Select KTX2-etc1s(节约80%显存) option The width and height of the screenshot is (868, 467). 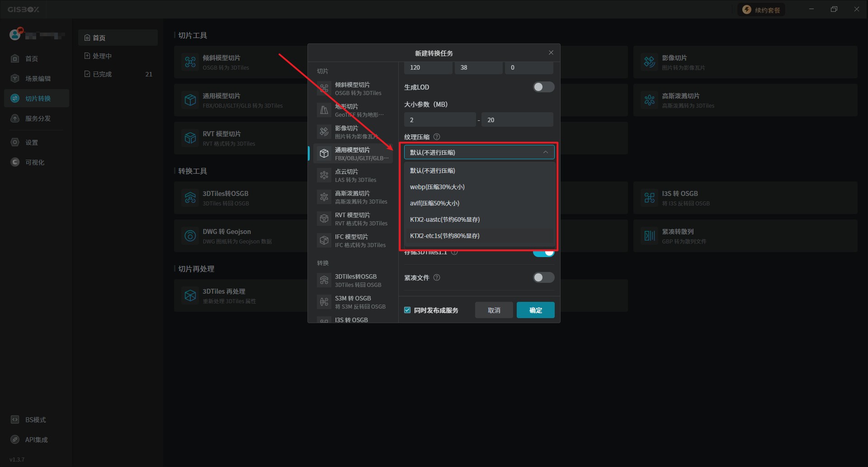coord(444,236)
